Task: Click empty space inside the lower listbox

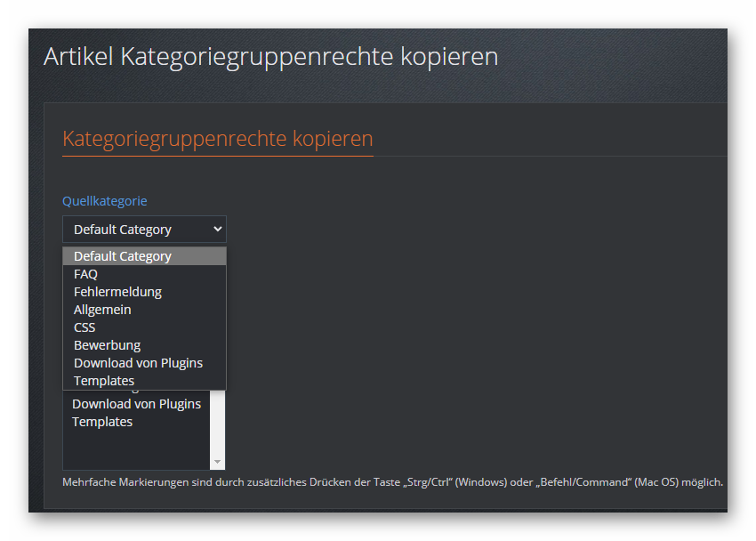Action: point(133,449)
